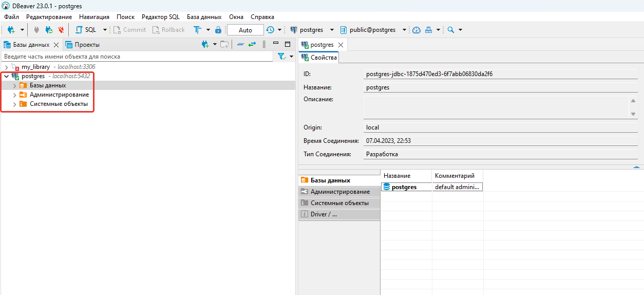This screenshot has height=295, width=644.
Task: Open the SQL button dropdown arrow
Action: (105, 30)
